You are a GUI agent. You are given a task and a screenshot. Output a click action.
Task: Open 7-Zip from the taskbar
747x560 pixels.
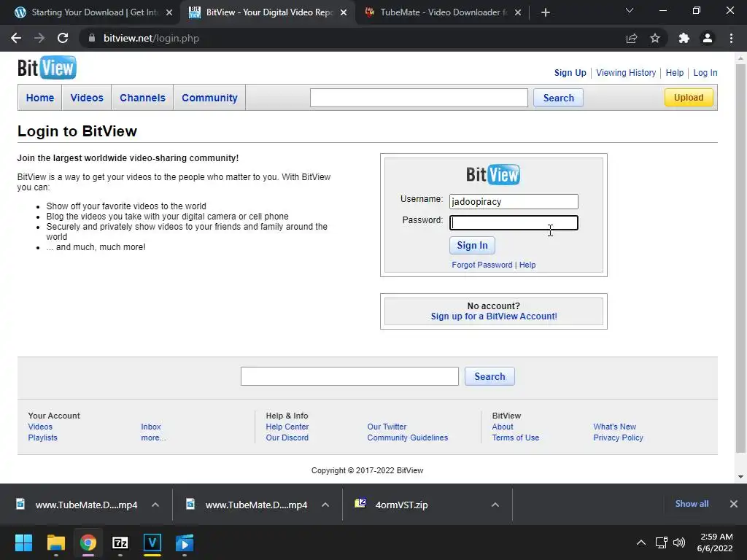120,542
